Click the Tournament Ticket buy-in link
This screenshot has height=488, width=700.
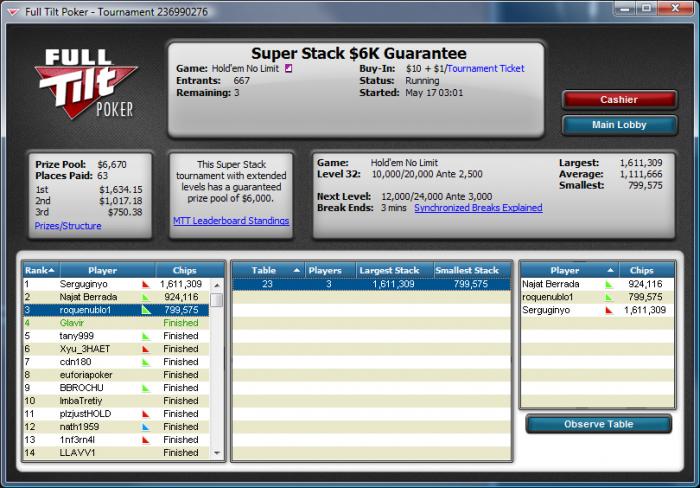[x=486, y=68]
